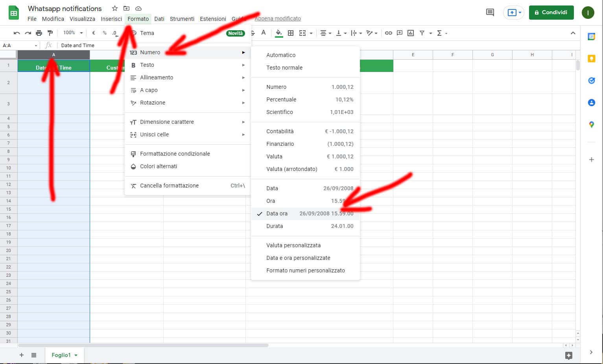
Task: Open the fill color bucket tool
Action: (x=279, y=33)
